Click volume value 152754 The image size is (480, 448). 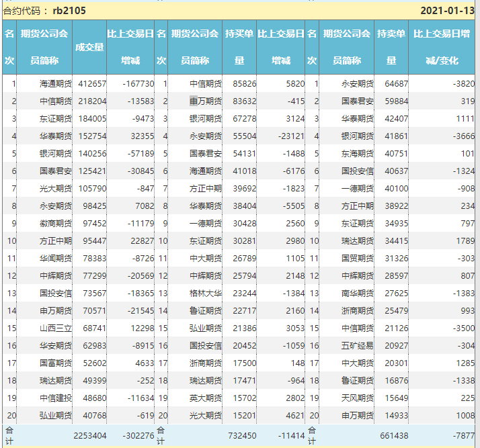point(92,136)
